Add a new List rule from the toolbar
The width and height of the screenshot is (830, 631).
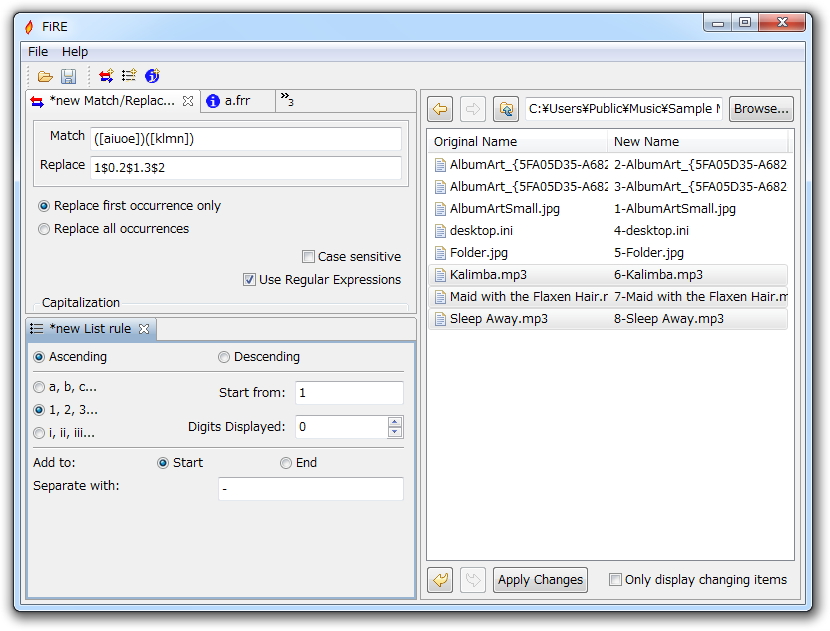tap(129, 76)
